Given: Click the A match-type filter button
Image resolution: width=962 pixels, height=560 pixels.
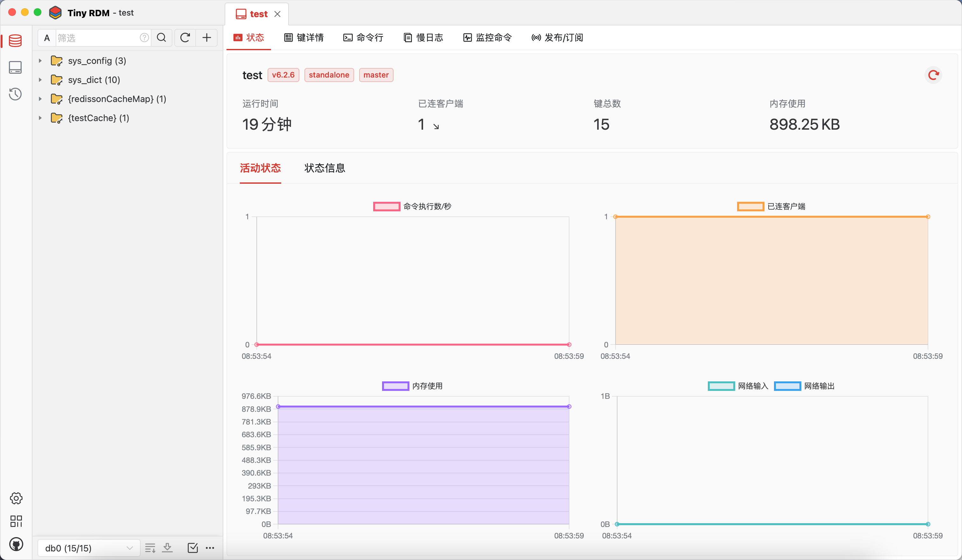Looking at the screenshot, I should 47,38.
